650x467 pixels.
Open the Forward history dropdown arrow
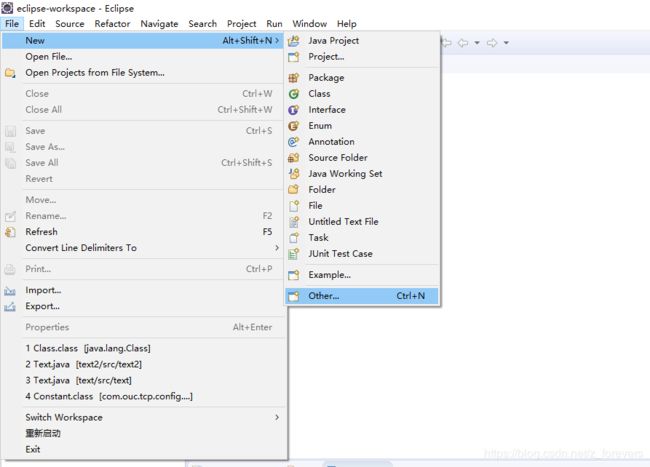pos(506,43)
